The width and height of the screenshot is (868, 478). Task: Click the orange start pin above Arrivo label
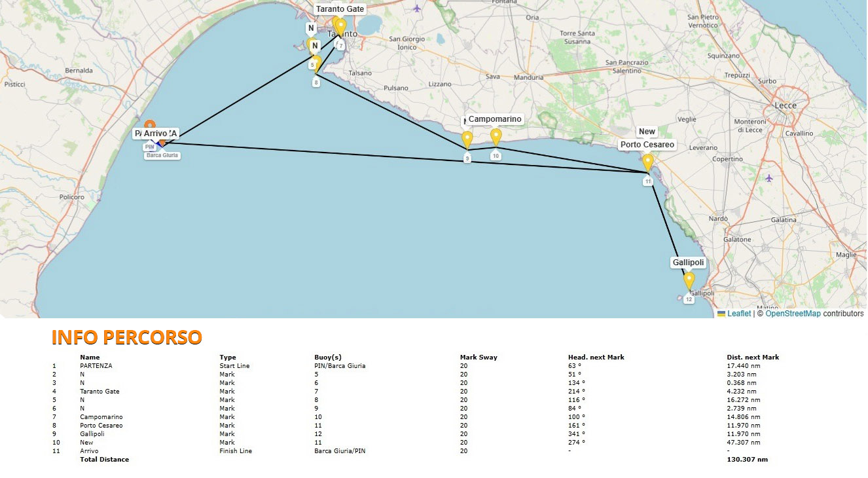coord(150,124)
